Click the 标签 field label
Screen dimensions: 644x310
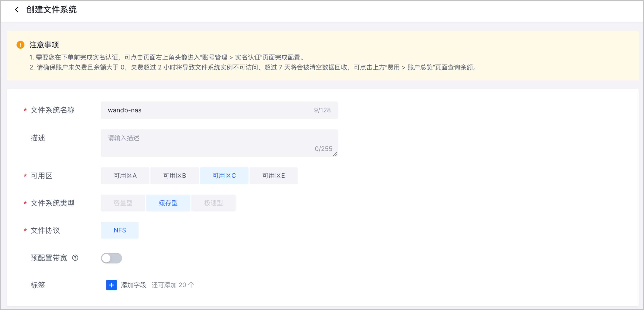tap(38, 285)
